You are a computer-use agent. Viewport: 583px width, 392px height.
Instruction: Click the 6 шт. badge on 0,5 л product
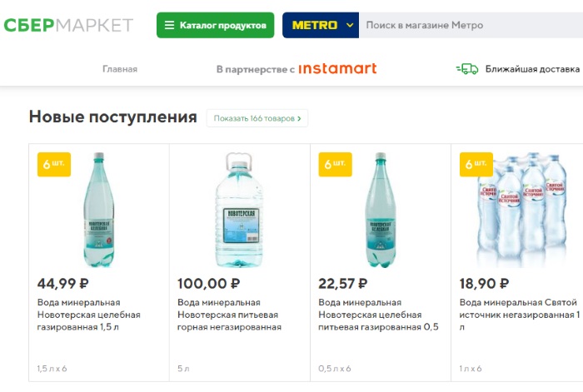(x=335, y=164)
